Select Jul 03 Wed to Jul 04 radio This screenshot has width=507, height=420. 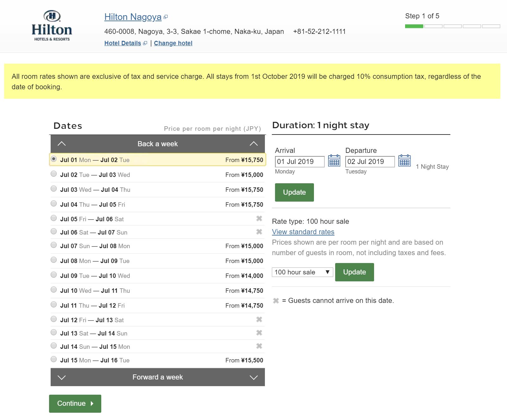coord(54,189)
